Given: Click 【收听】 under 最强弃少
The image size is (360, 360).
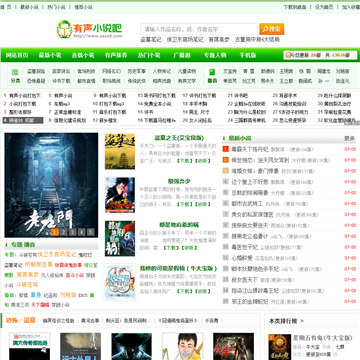Looking at the screenshot, I should click(202, 205).
